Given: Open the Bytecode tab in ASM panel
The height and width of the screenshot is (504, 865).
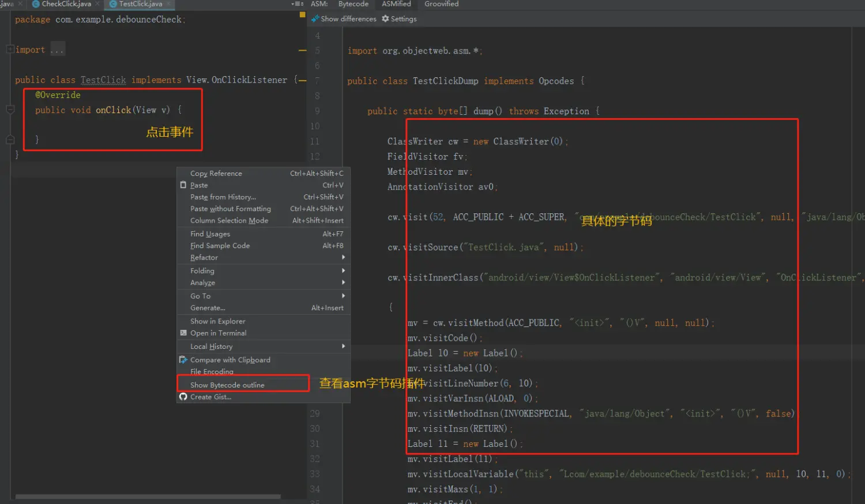Looking at the screenshot, I should click(x=353, y=4).
